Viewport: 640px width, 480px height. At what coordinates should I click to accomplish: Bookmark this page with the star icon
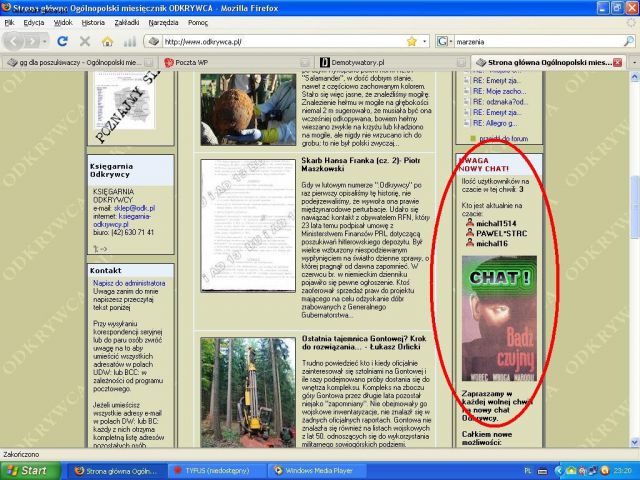412,41
